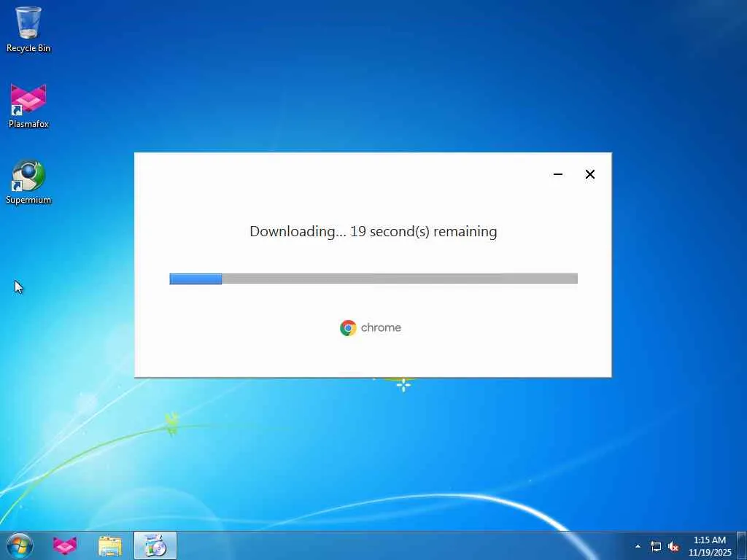Open the network status tray icon

click(x=656, y=547)
